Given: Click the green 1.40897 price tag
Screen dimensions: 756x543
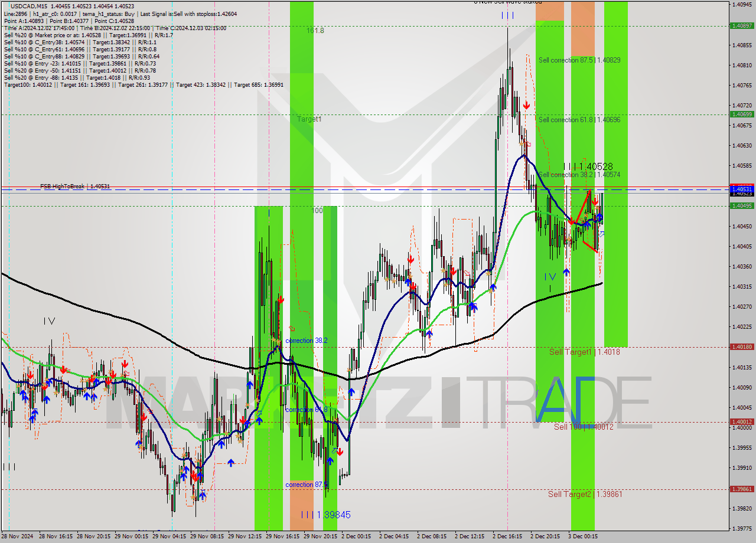Looking at the screenshot, I should 742,25.
